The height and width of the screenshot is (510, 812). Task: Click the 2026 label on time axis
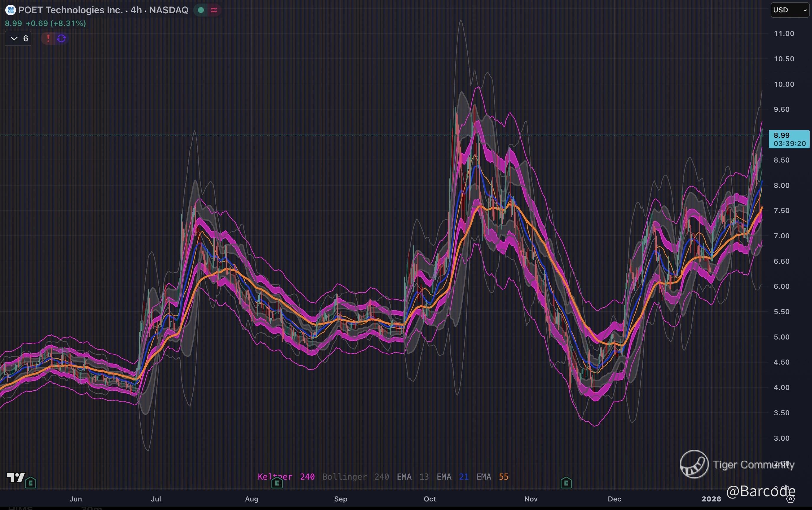point(711,499)
